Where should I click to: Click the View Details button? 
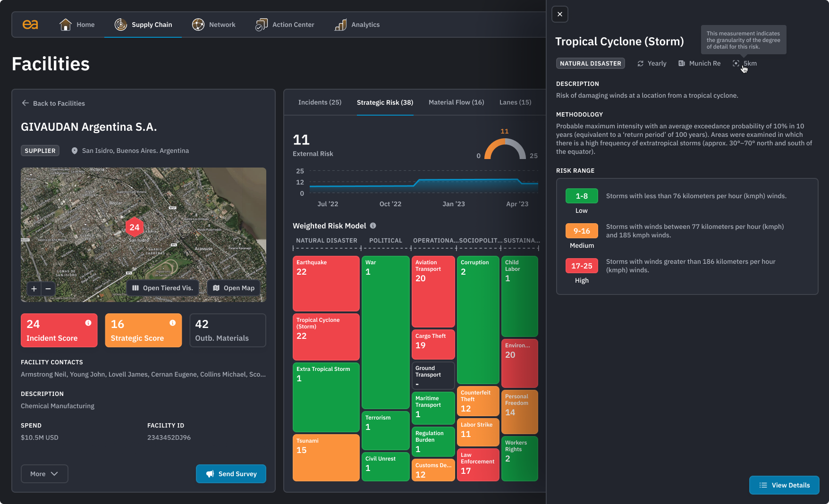point(784,485)
